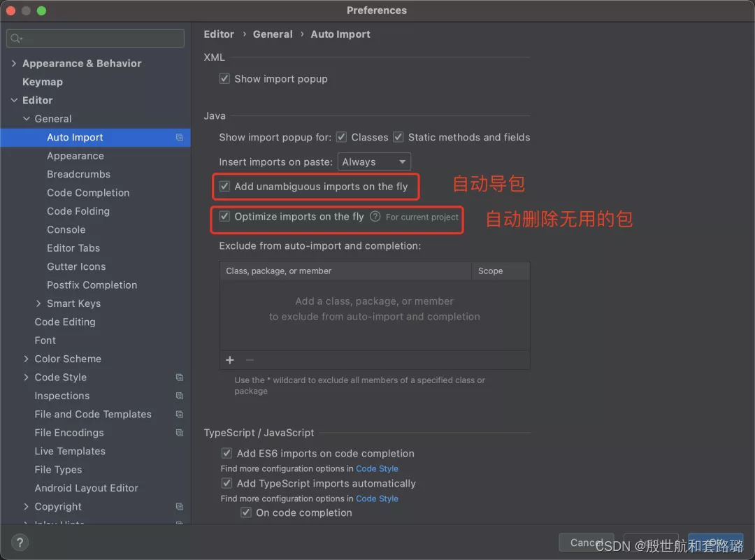Click Class, package, or member column header
Viewport: 755px width, 560px height.
pos(345,271)
